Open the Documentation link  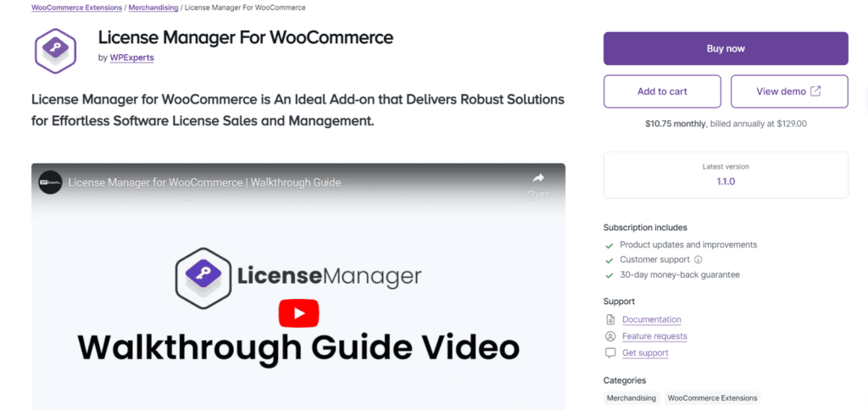pyautogui.click(x=652, y=319)
